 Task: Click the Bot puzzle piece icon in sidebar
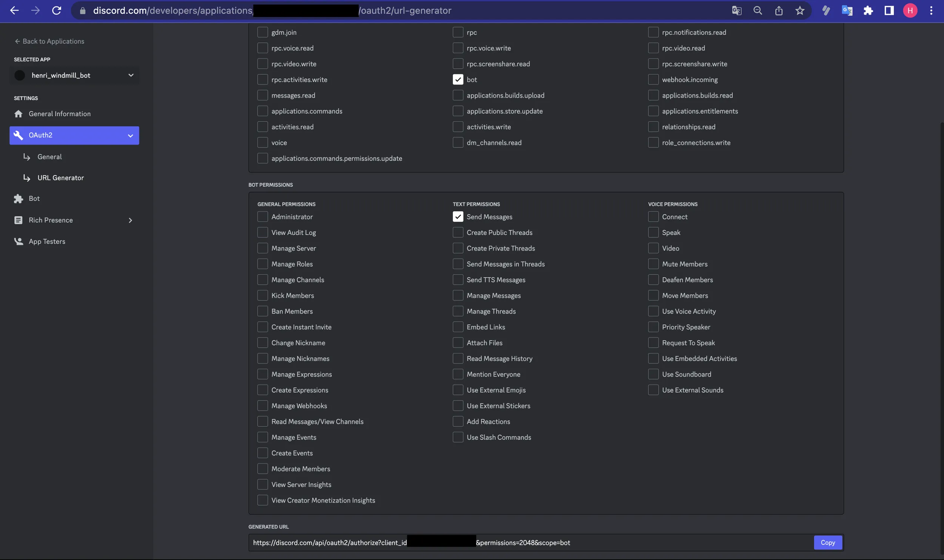pos(18,198)
